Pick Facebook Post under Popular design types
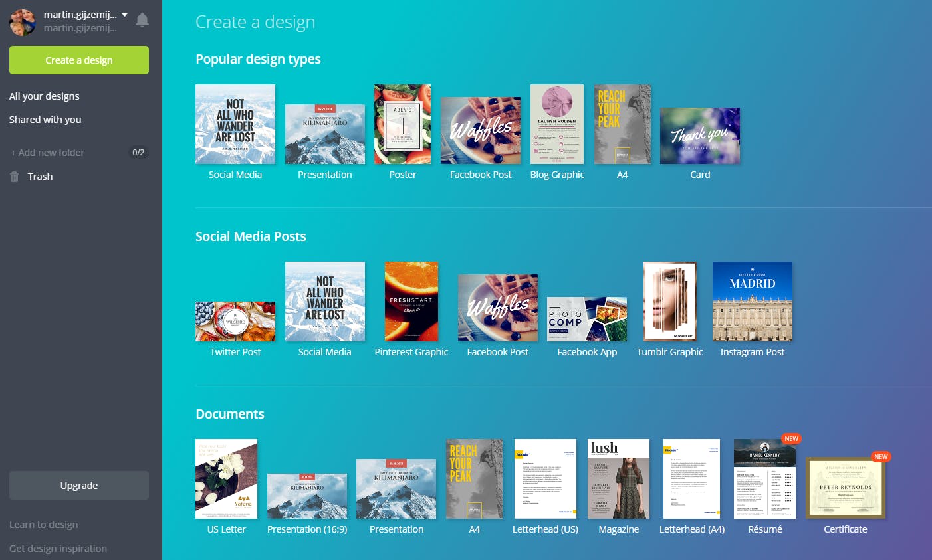 point(481,131)
